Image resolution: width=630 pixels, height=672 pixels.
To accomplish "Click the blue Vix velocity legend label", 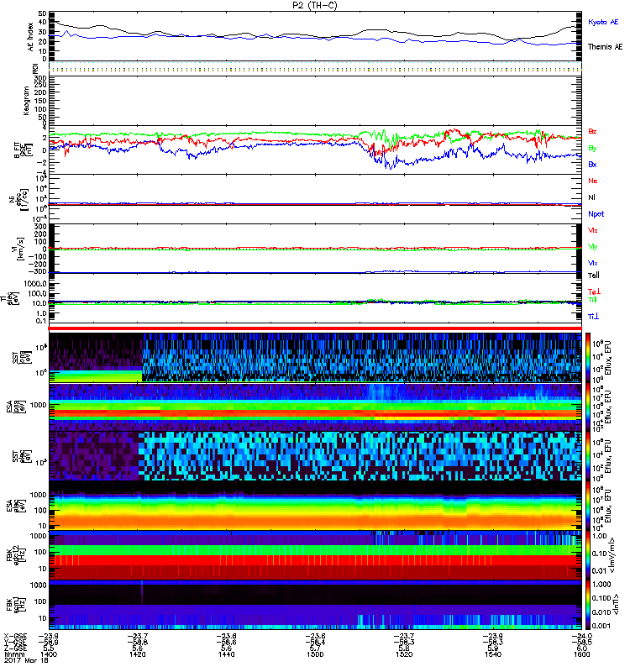I will tap(593, 263).
